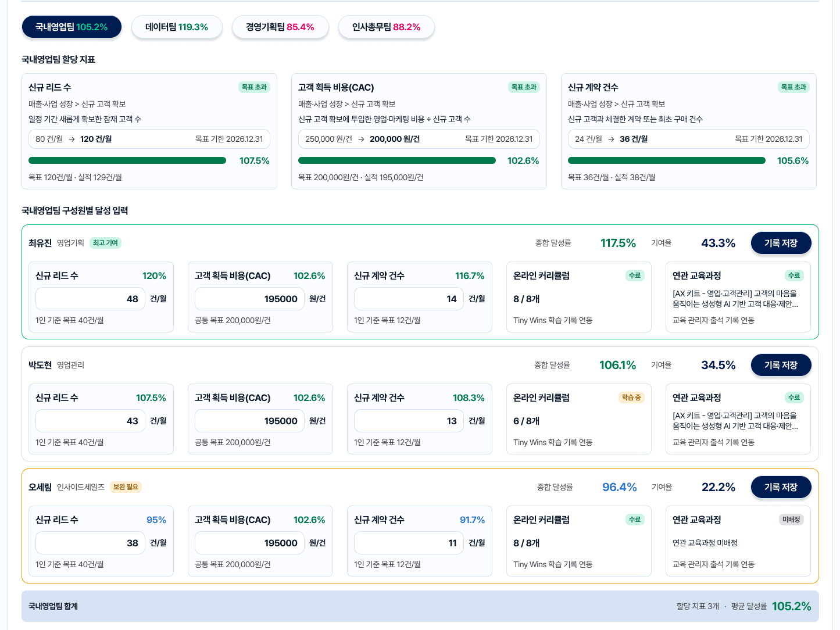Switch to the 데이터팀 119.3% tab

(177, 27)
